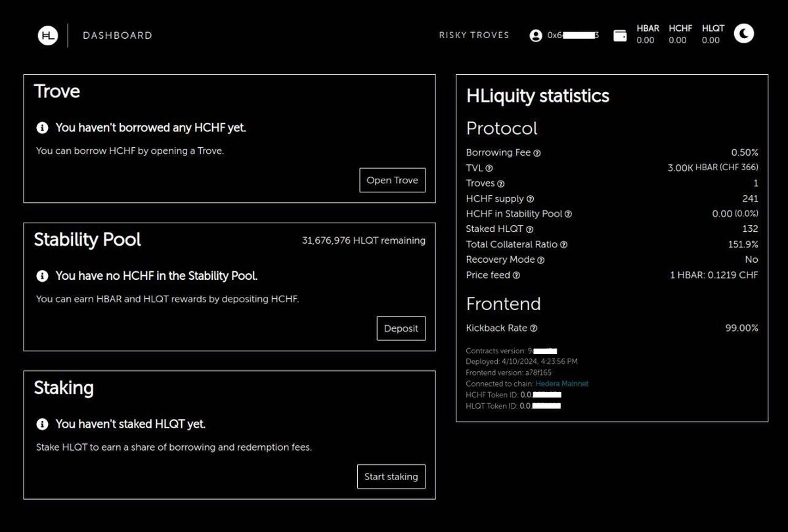Click Recovery Mode help icon
The width and height of the screenshot is (788, 532).
541,260
